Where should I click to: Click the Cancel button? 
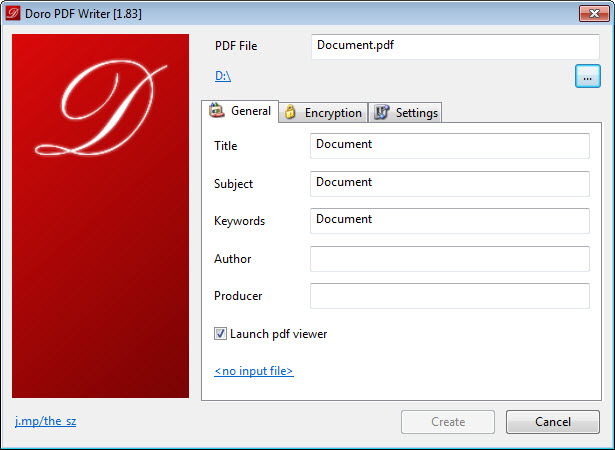click(553, 422)
